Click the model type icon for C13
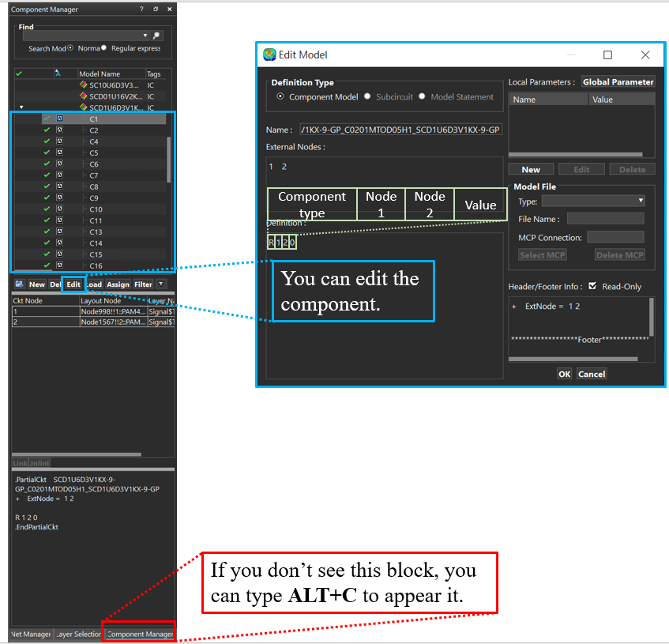Screen dimensions: 669x644 pos(60,232)
